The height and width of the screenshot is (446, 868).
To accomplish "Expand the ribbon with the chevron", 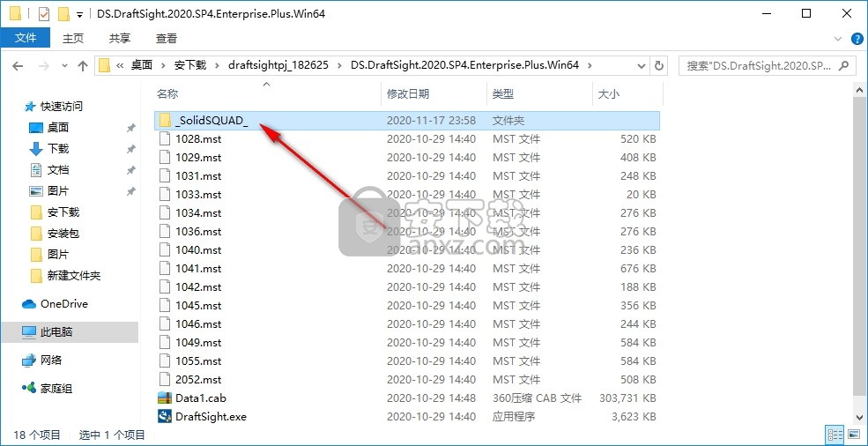I will click(837, 39).
